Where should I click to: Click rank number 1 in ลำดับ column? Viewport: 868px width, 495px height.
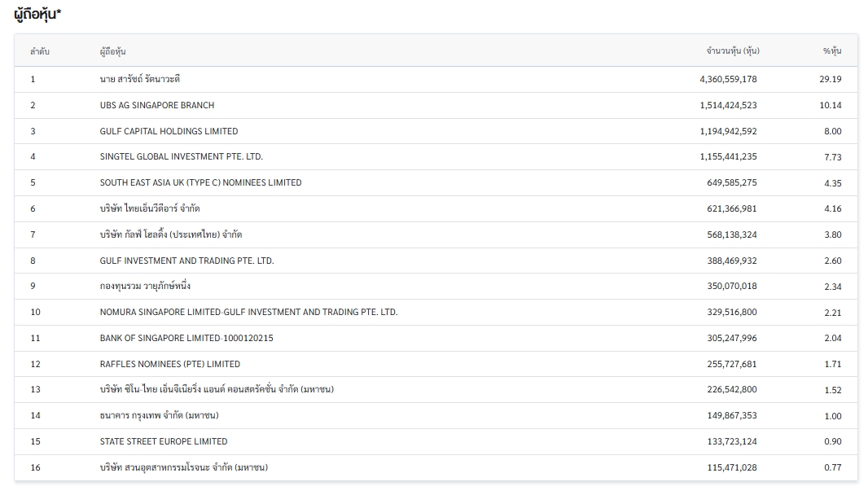[33, 79]
